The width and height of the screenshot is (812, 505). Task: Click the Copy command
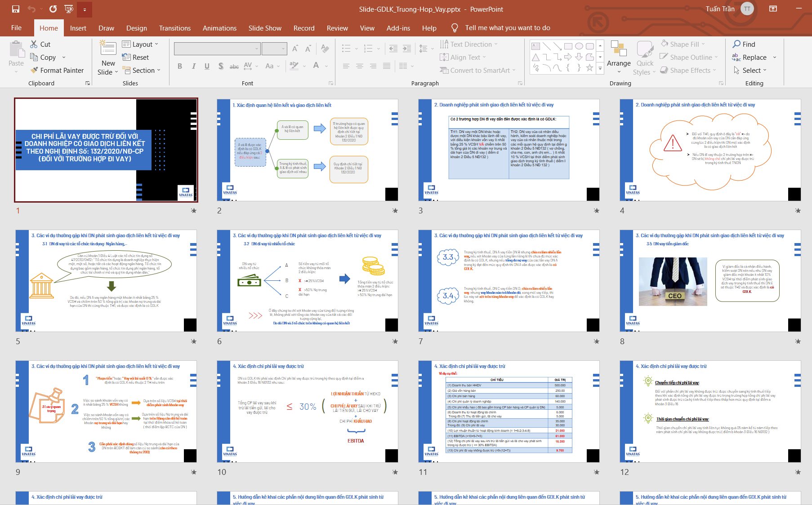[43, 57]
